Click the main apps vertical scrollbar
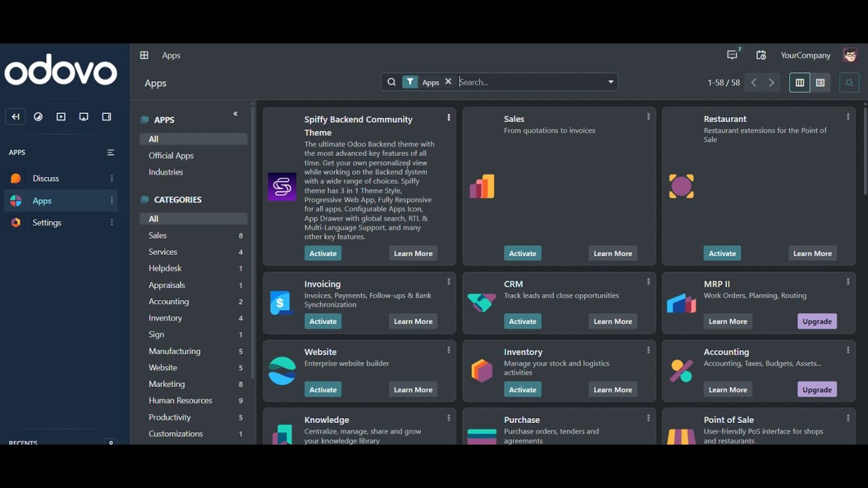868x488 pixels. click(x=865, y=152)
